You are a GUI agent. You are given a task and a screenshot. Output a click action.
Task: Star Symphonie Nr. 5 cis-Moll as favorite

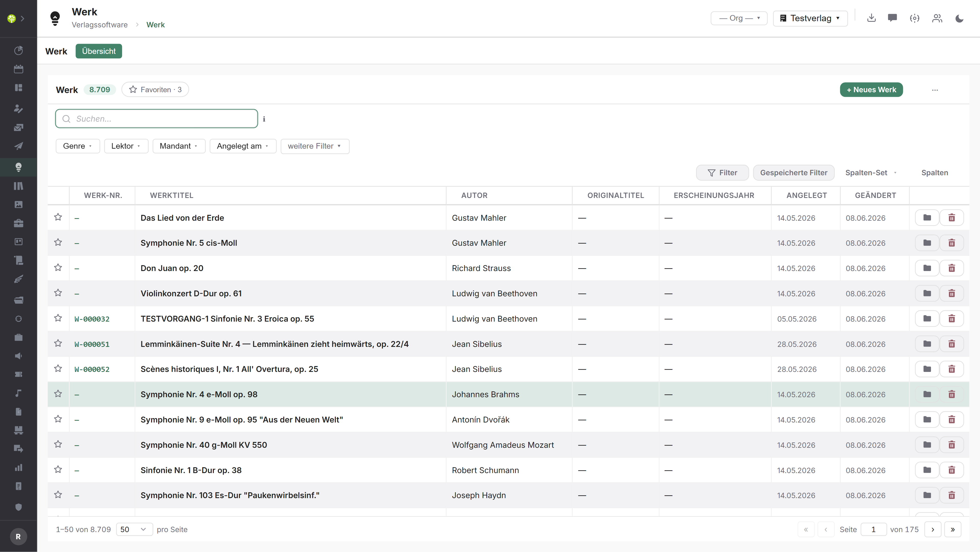[x=58, y=242]
